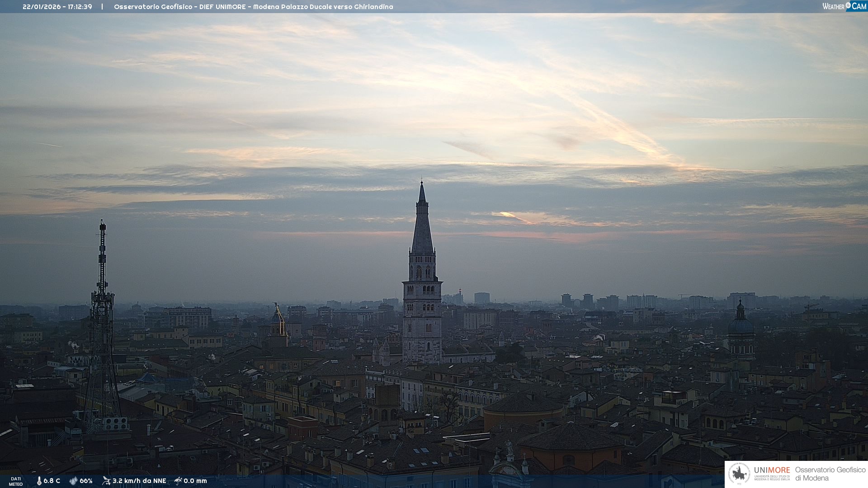Click the DATI METEO label
The width and height of the screenshot is (868, 488).
point(16,481)
